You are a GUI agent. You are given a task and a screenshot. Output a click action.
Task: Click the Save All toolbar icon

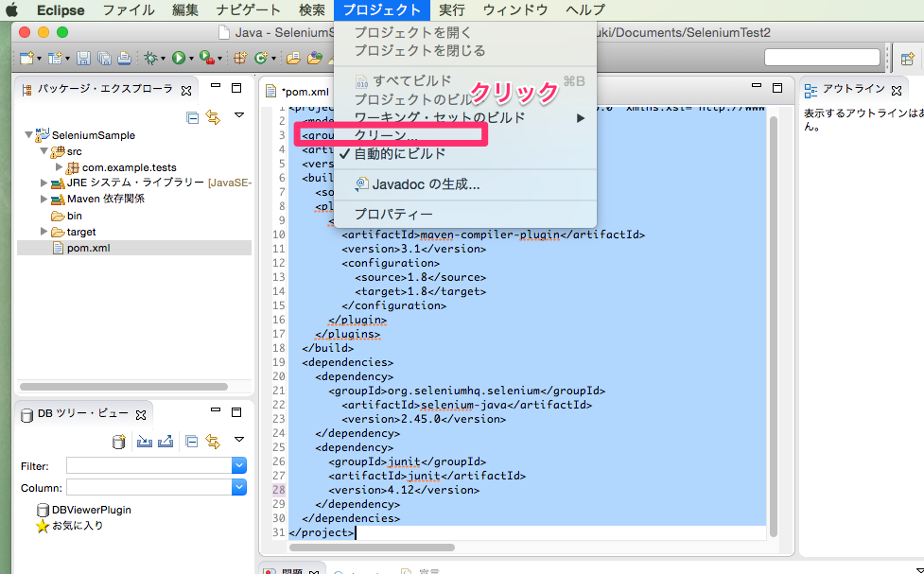point(104,58)
